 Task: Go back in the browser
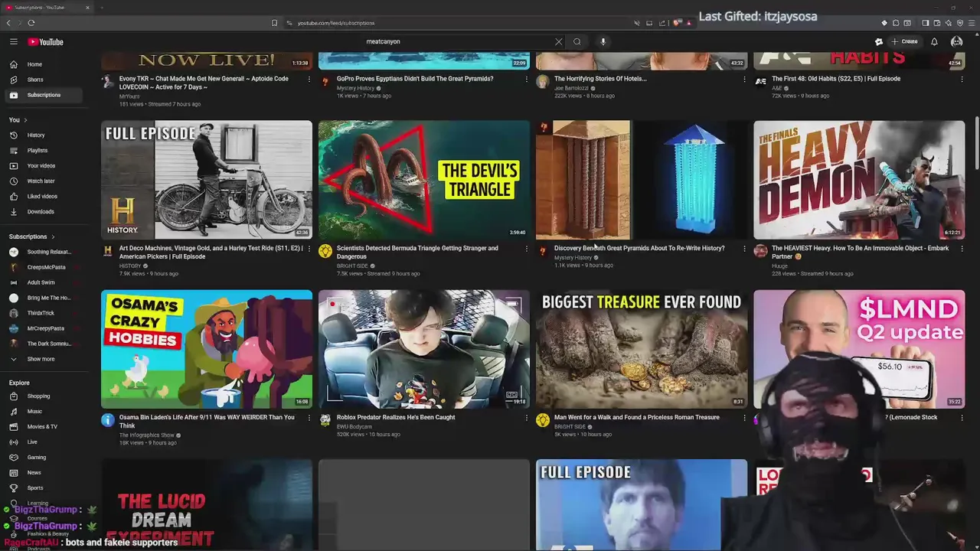pos(9,23)
